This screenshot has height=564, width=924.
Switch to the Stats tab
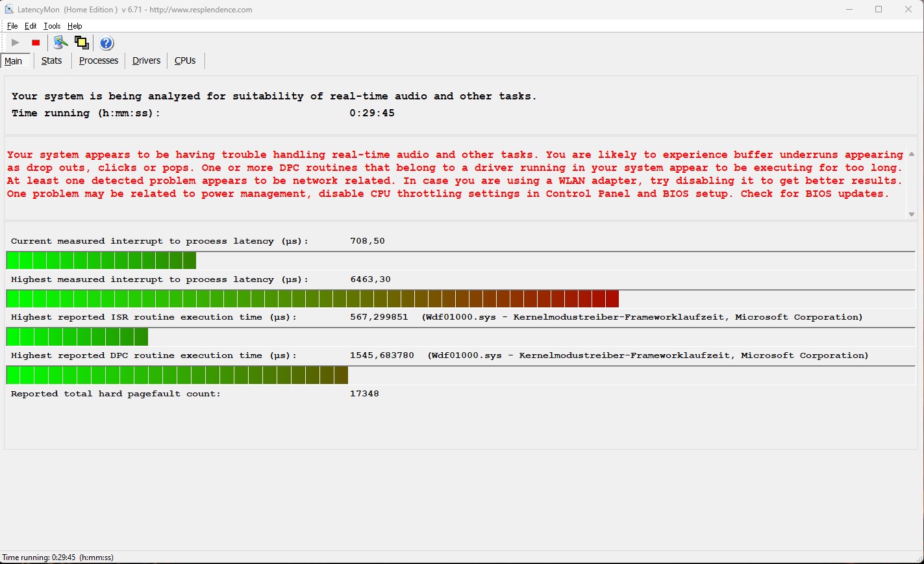pyautogui.click(x=52, y=60)
